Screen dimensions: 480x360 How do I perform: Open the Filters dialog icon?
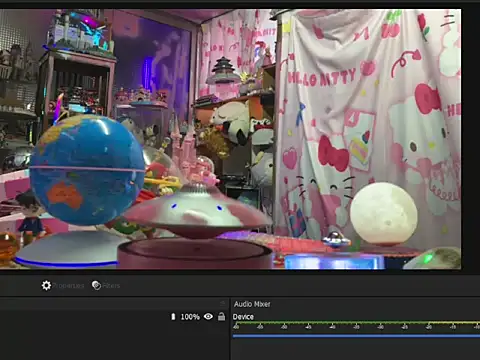[96, 285]
